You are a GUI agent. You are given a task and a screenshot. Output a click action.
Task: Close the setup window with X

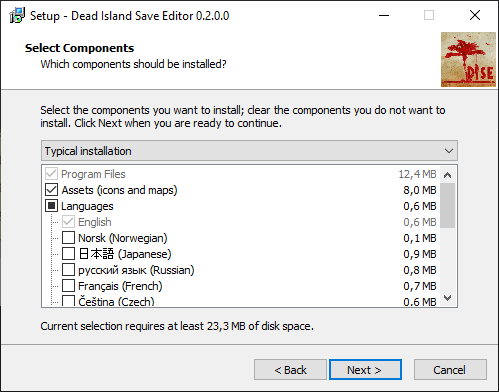[x=475, y=15]
